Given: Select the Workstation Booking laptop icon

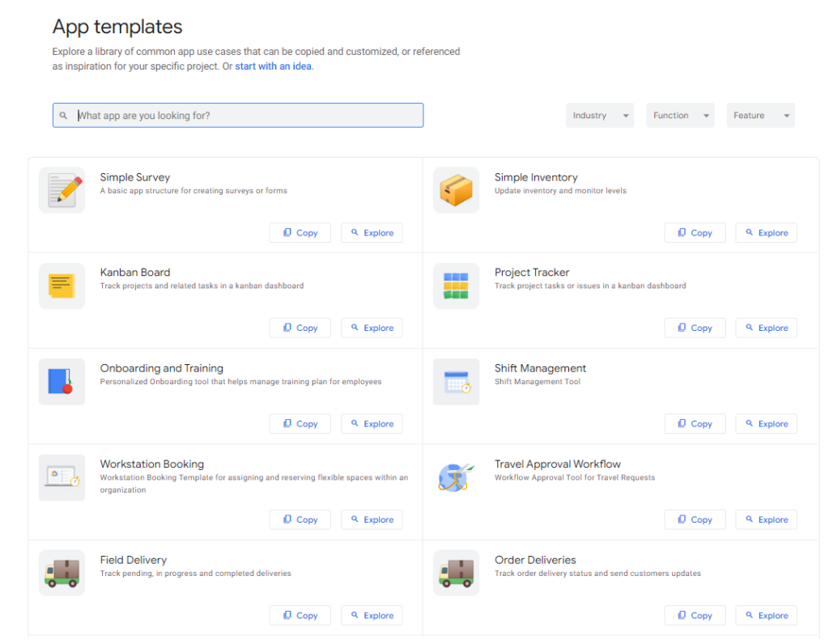Looking at the screenshot, I should 62,477.
